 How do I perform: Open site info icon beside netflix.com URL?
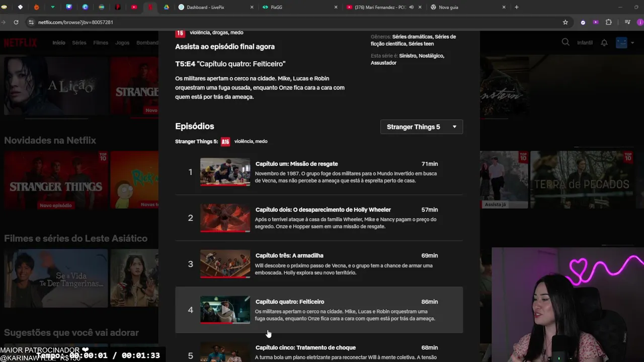click(31, 22)
